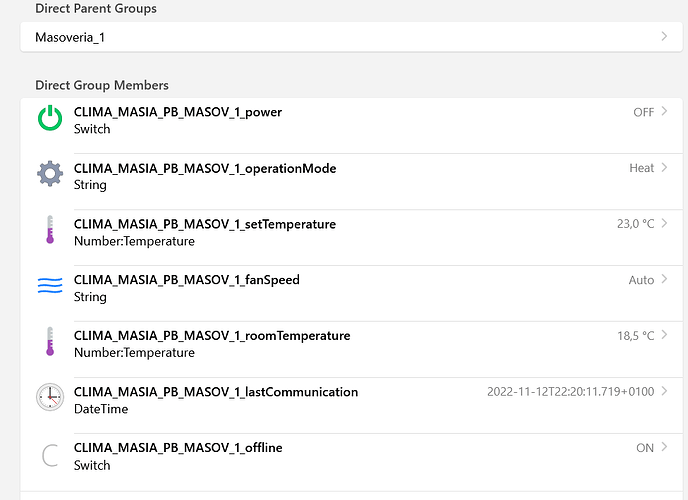688x500 pixels.
Task: Click the green power icon
Action: tap(50, 118)
